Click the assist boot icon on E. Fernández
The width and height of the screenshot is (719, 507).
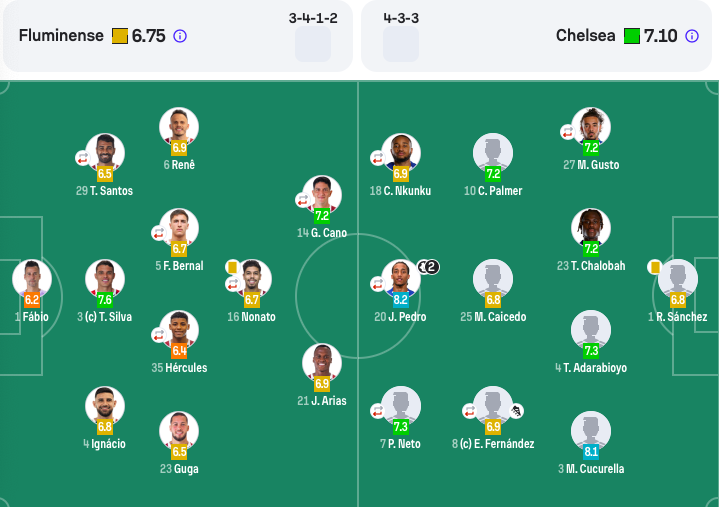pos(516,411)
